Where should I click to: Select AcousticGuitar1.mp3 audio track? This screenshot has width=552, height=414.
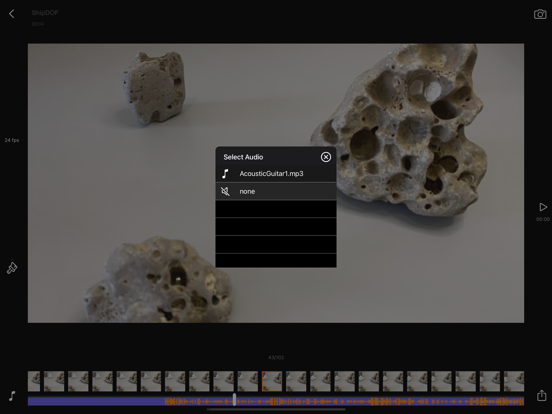(276, 174)
